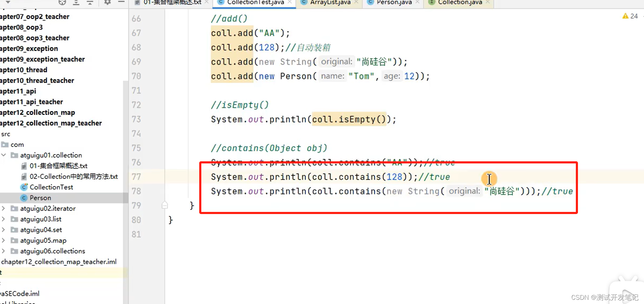The height and width of the screenshot is (304, 644).
Task: Select atguigu01.collection package node
Action: coord(51,155)
